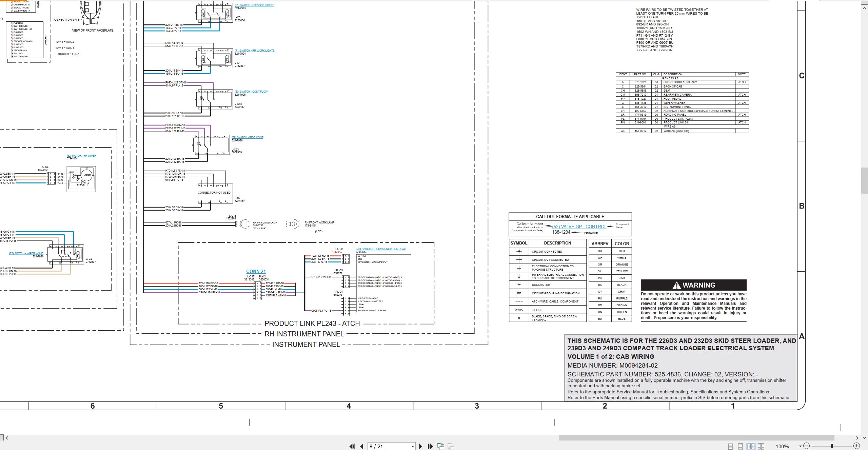
Task: Select continuous facing page view
Action: [x=761, y=446]
